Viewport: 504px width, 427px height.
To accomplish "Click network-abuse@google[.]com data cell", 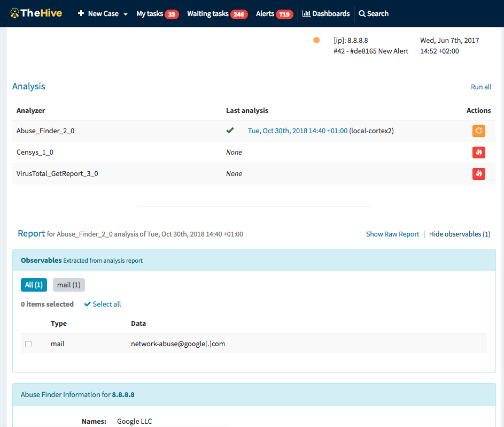I will (x=178, y=344).
